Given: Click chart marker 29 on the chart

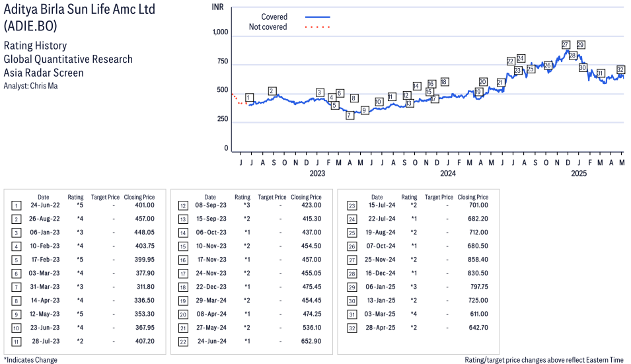Looking at the screenshot, I should click(581, 45).
